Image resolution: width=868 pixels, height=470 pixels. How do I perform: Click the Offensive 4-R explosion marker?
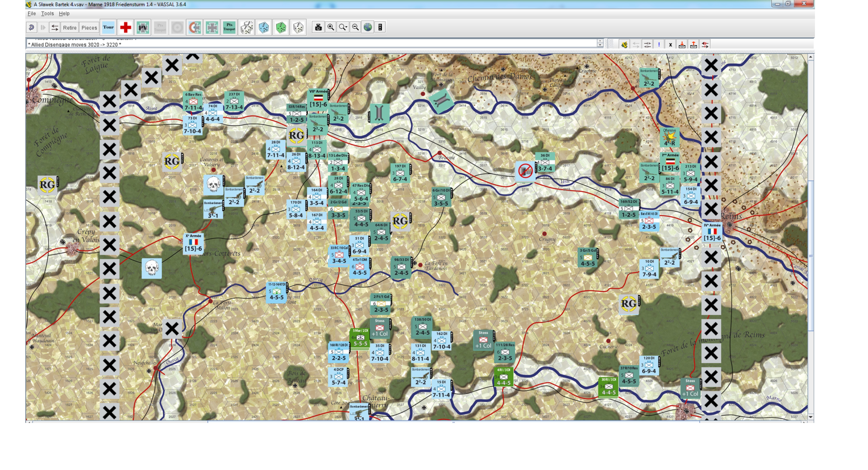[670, 138]
